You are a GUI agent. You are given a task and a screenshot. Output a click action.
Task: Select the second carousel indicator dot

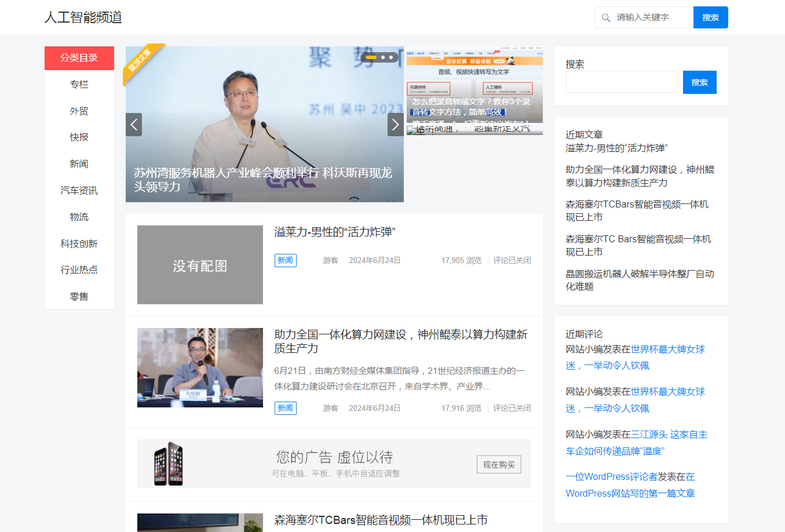(x=383, y=57)
